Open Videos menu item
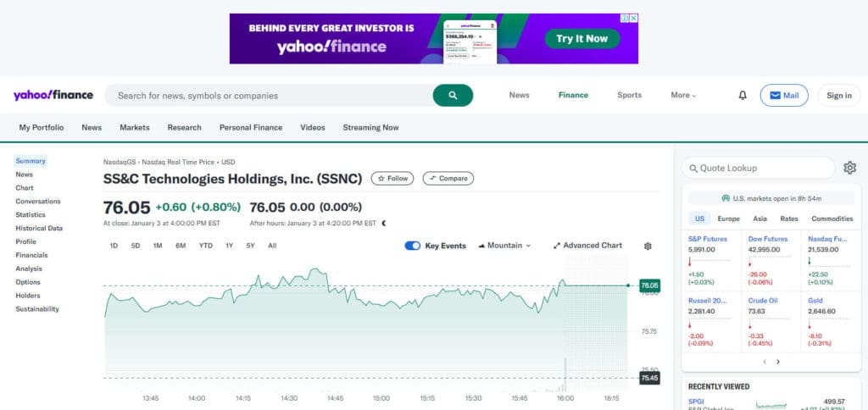Viewport: 868px width, 410px height. (313, 127)
